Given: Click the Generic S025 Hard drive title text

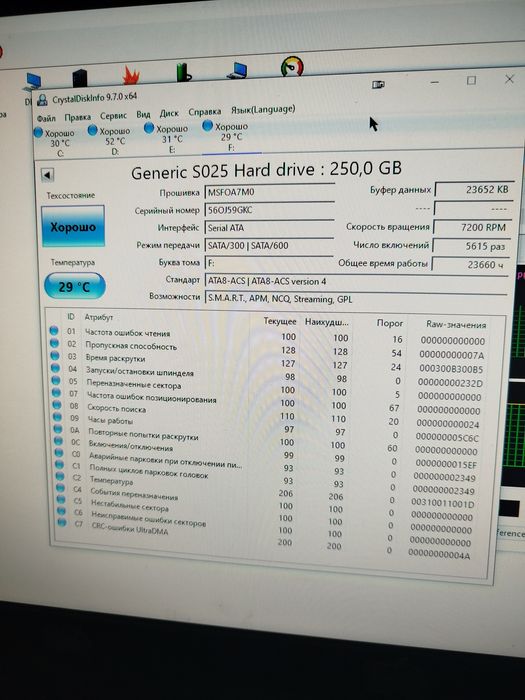Looking at the screenshot, I should 267,170.
